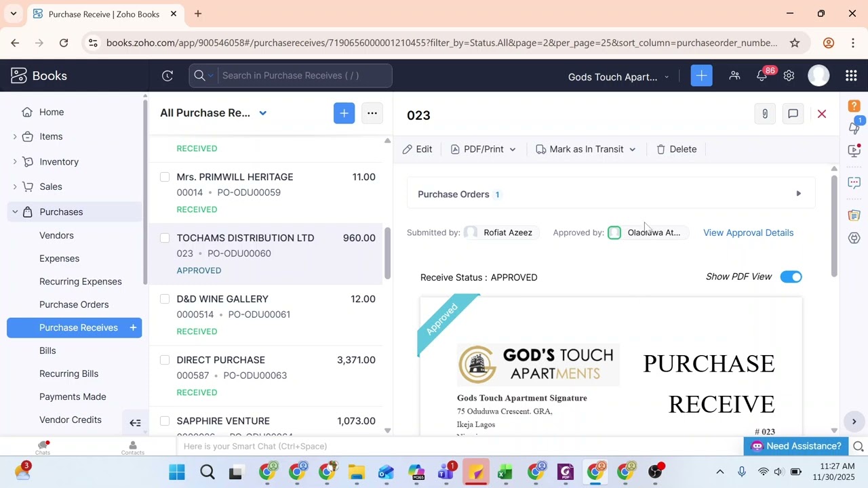Open the video tutorials icon in right rail

[x=854, y=150]
